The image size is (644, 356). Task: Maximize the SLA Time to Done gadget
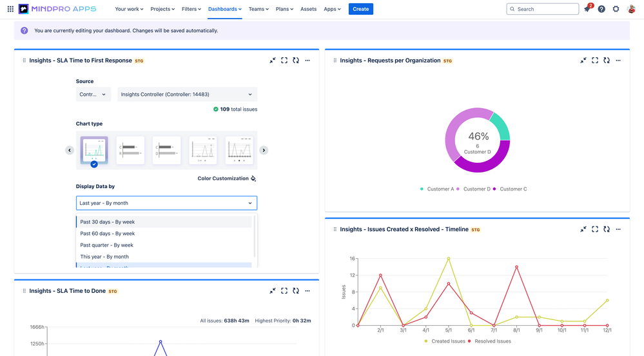(284, 291)
